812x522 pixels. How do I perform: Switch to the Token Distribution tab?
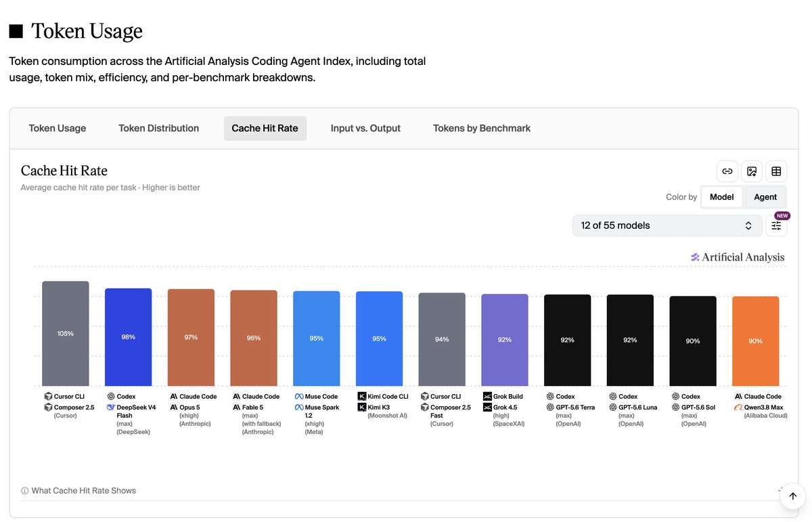pos(159,128)
